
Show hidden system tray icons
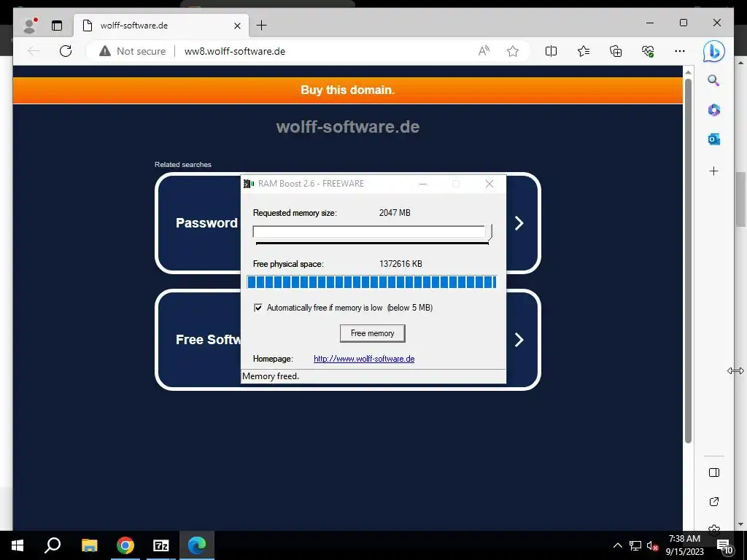click(x=617, y=545)
